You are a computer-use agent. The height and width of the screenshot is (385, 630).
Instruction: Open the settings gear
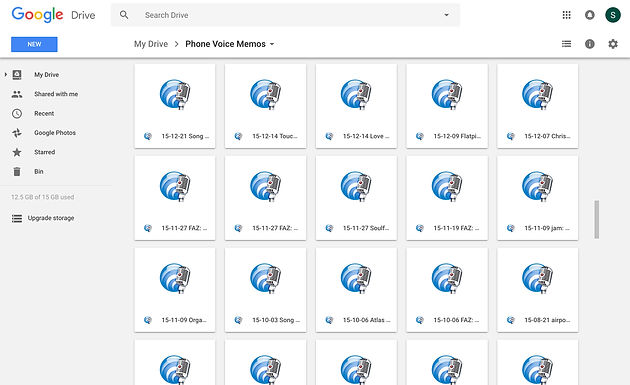point(613,44)
